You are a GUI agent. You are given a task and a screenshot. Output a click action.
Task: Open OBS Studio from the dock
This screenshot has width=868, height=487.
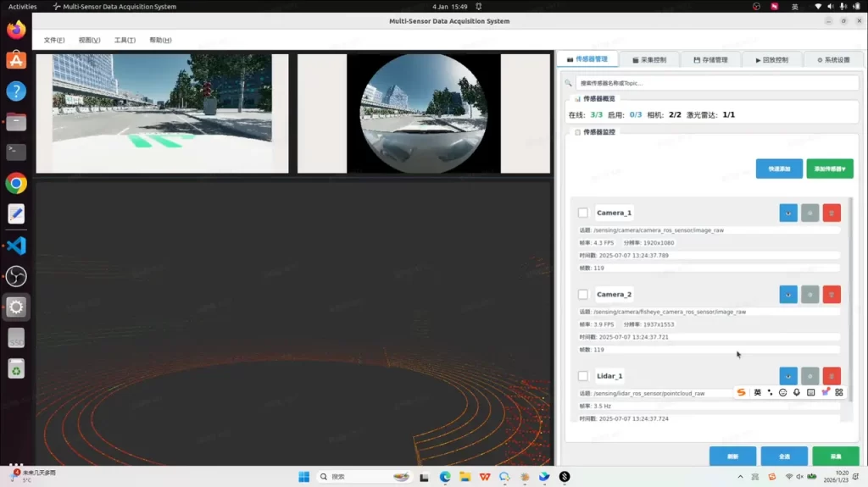[16, 276]
